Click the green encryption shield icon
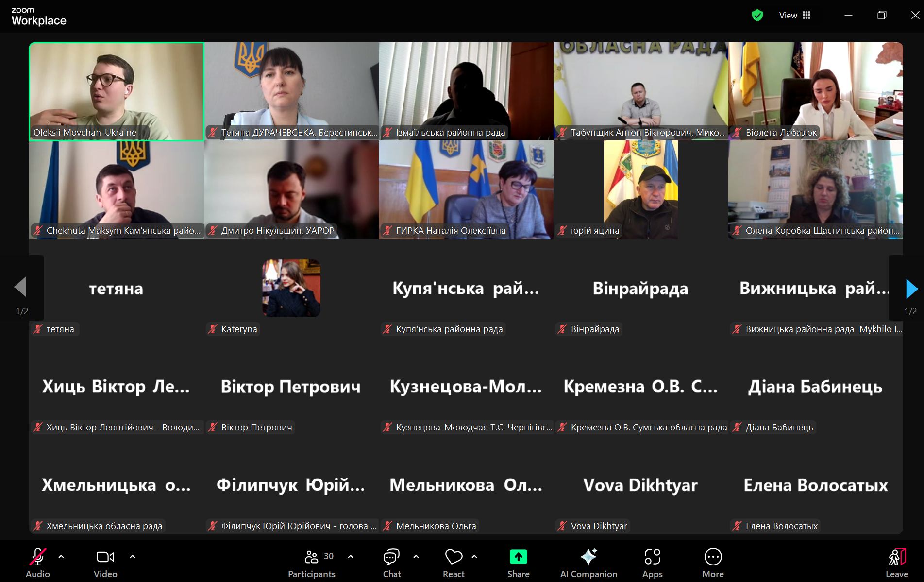 pos(757,16)
